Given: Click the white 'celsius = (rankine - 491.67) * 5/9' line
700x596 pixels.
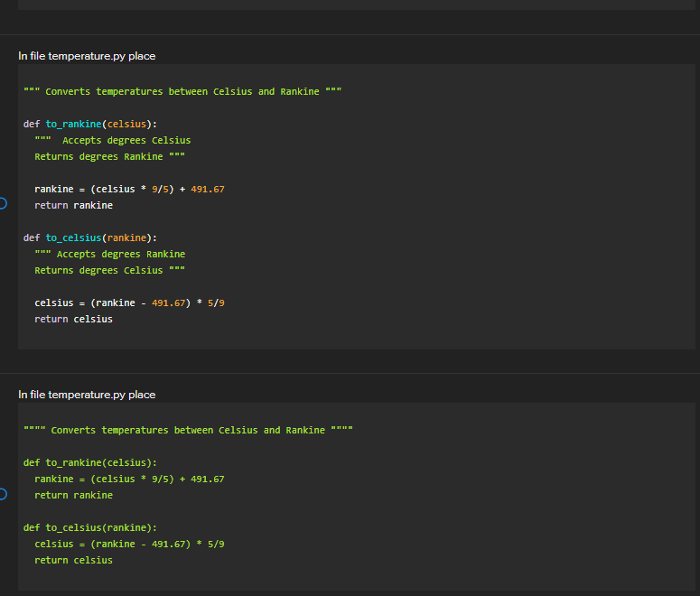Looking at the screenshot, I should (129, 303).
